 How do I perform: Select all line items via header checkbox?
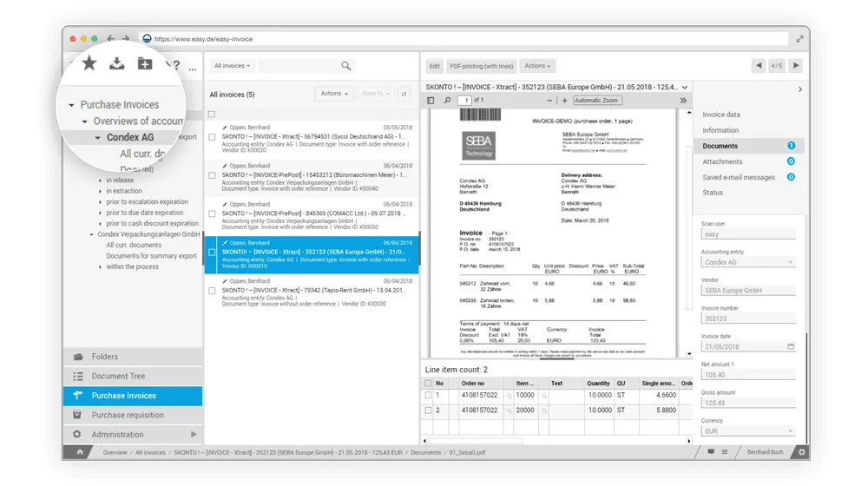point(428,383)
